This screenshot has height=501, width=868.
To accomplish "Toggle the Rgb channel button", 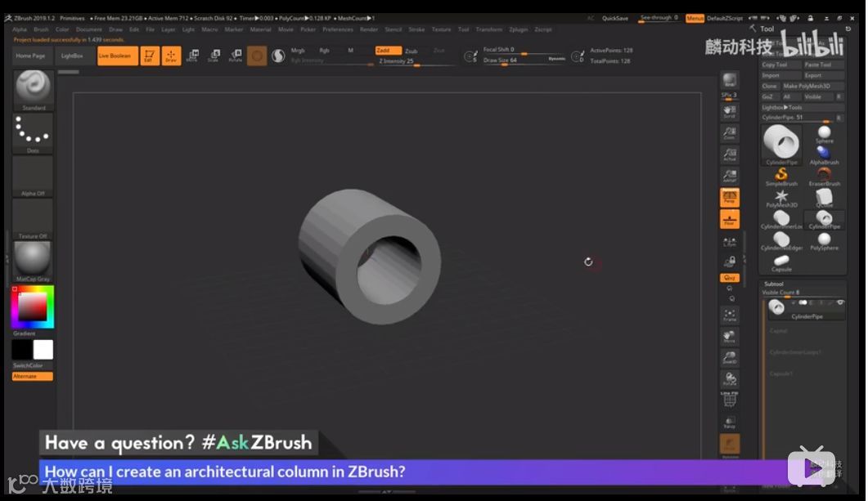I will pyautogui.click(x=325, y=51).
